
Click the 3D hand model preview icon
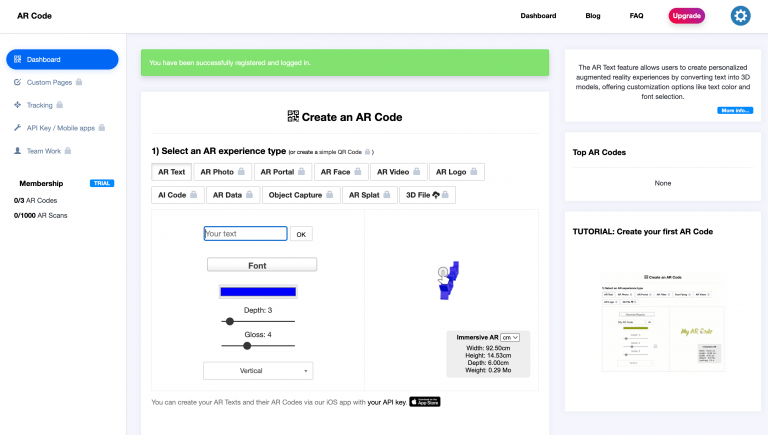pos(448,281)
